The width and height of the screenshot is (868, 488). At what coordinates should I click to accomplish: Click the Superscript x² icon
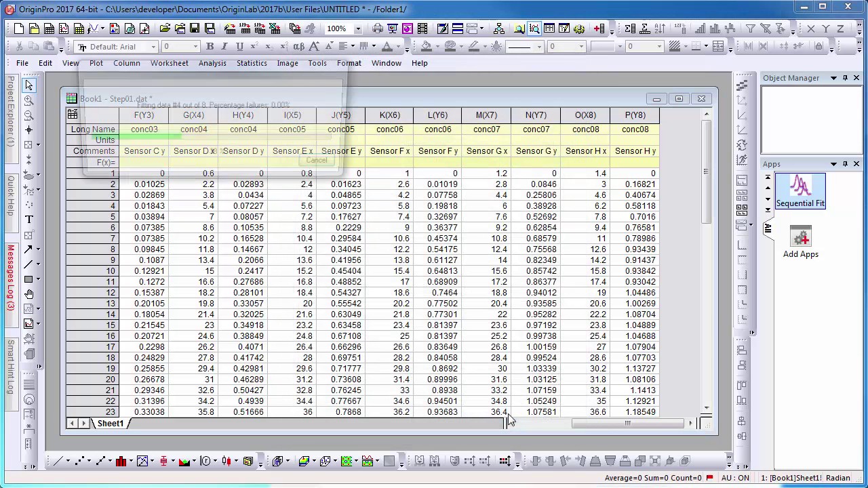(254, 47)
